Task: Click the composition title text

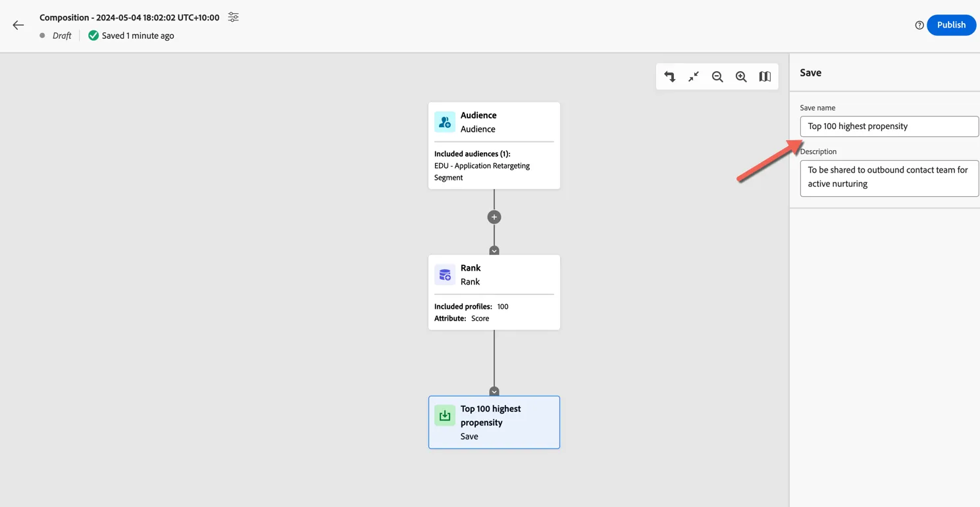Action: [129, 18]
